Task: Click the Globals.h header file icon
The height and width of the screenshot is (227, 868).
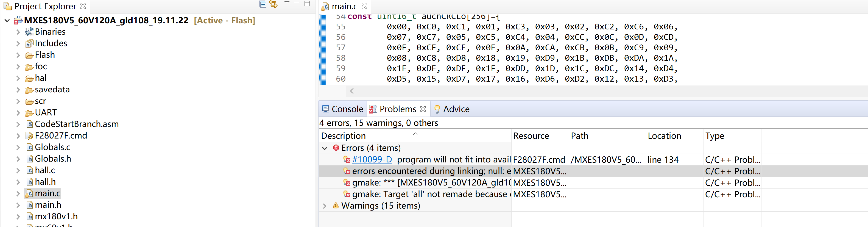Action: point(29,159)
